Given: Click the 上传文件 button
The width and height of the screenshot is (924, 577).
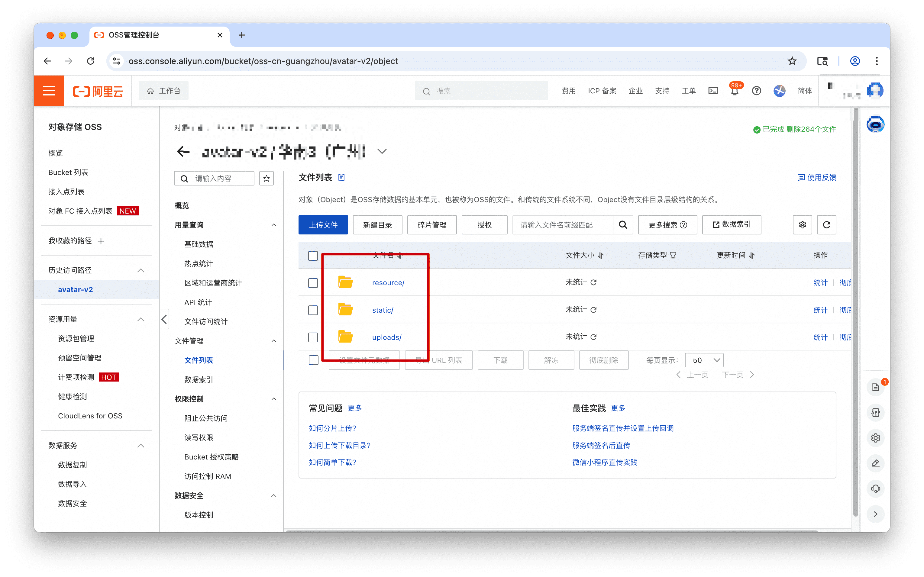Looking at the screenshot, I should [x=323, y=225].
